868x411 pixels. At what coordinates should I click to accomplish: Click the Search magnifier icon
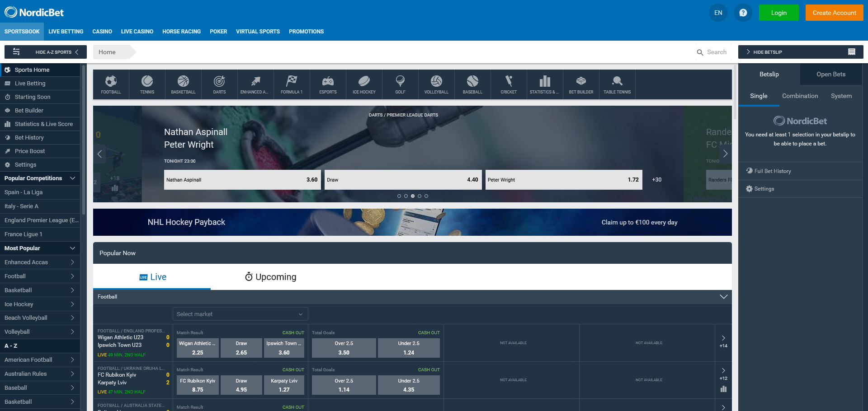pos(700,52)
